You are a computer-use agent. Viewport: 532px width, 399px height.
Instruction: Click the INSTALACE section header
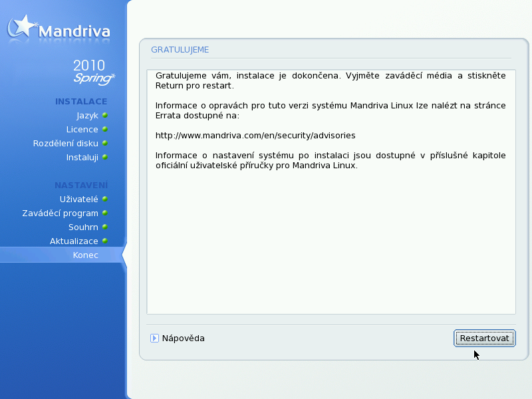pyautogui.click(x=81, y=102)
